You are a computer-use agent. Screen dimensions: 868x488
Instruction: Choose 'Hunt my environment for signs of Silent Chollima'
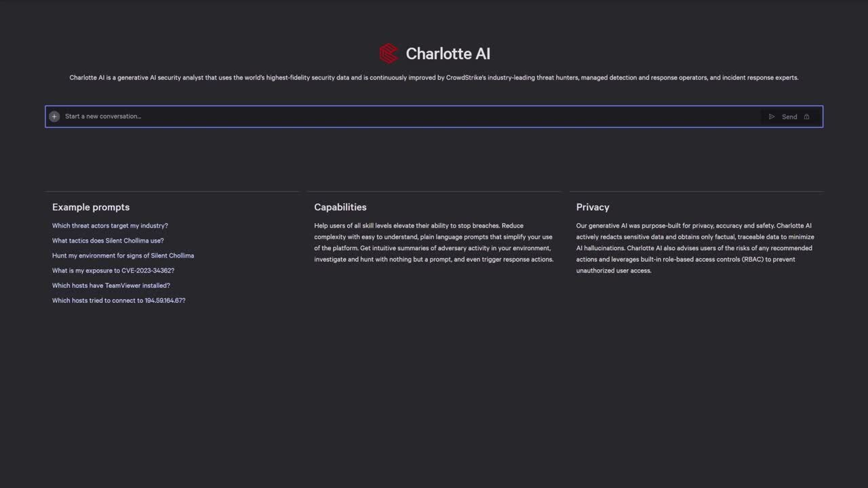[x=123, y=256]
